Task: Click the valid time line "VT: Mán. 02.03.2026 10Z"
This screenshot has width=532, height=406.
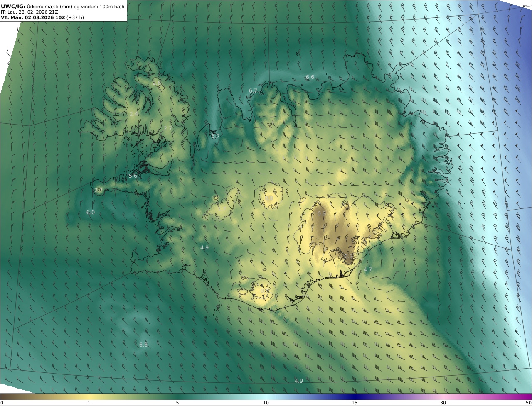Action: click(33, 17)
